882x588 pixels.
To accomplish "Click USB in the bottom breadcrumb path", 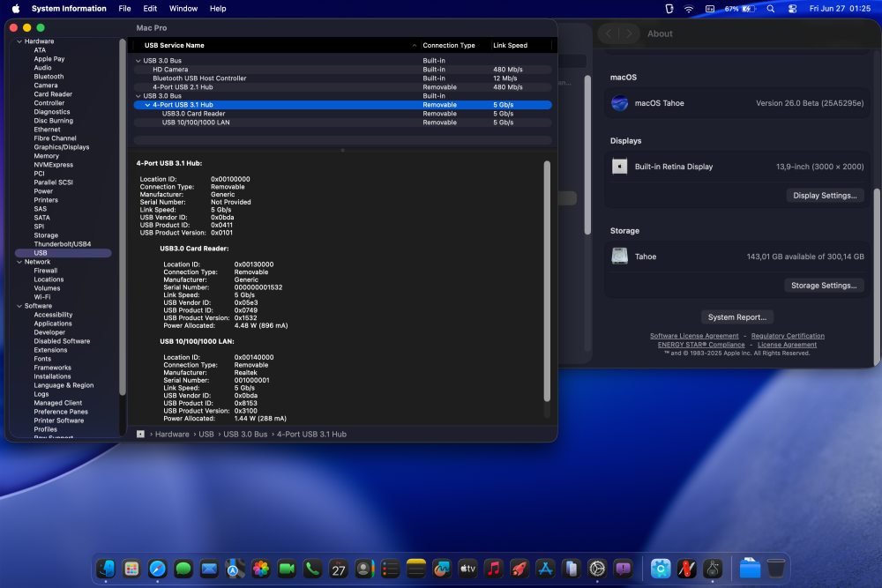I will (206, 435).
